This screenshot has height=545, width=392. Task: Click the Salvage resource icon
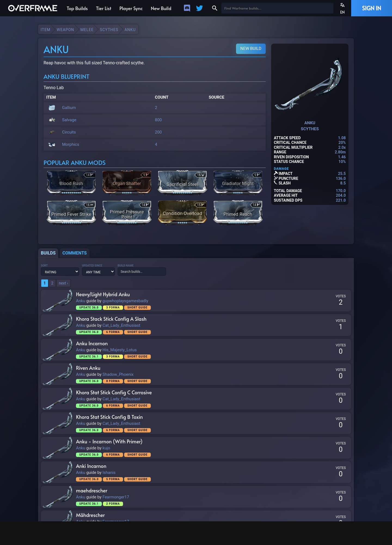click(52, 120)
